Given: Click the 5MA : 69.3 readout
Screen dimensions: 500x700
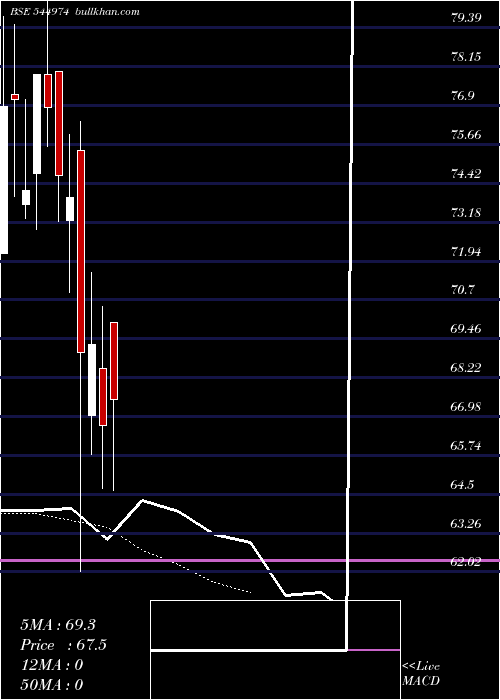Looking at the screenshot, I should coord(58,625).
